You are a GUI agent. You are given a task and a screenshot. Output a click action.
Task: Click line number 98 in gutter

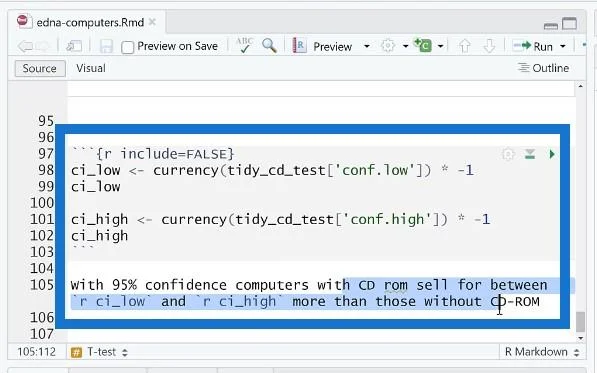(x=46, y=170)
